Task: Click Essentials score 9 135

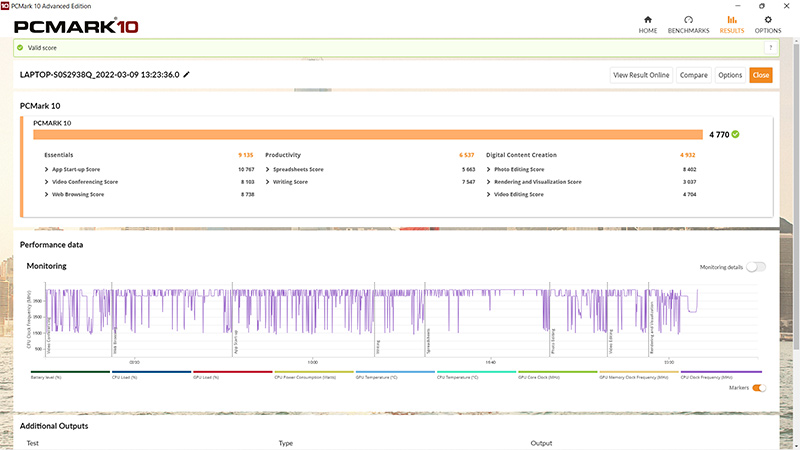Action: pyautogui.click(x=245, y=155)
